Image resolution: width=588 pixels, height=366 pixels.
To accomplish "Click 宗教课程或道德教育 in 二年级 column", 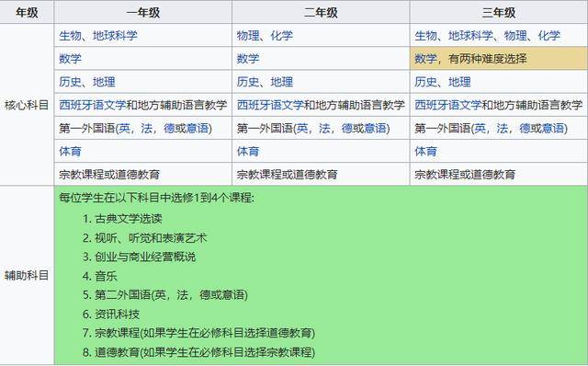I will click(288, 175).
